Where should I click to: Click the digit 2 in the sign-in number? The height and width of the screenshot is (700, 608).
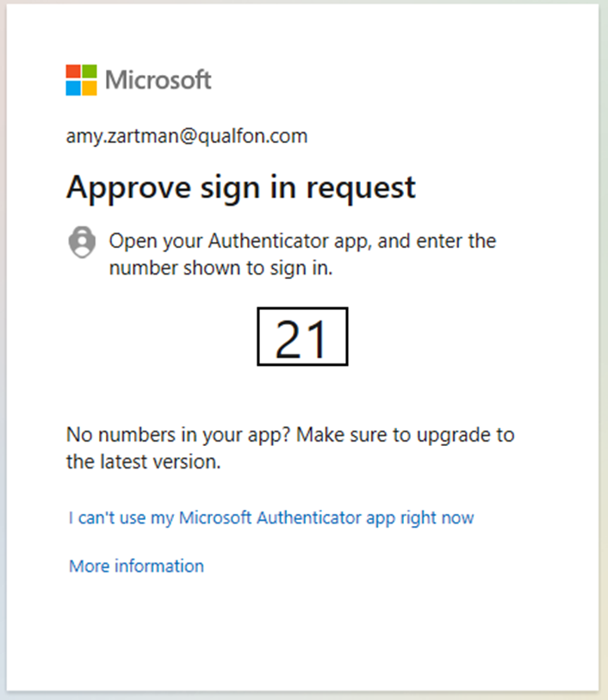[x=289, y=340]
